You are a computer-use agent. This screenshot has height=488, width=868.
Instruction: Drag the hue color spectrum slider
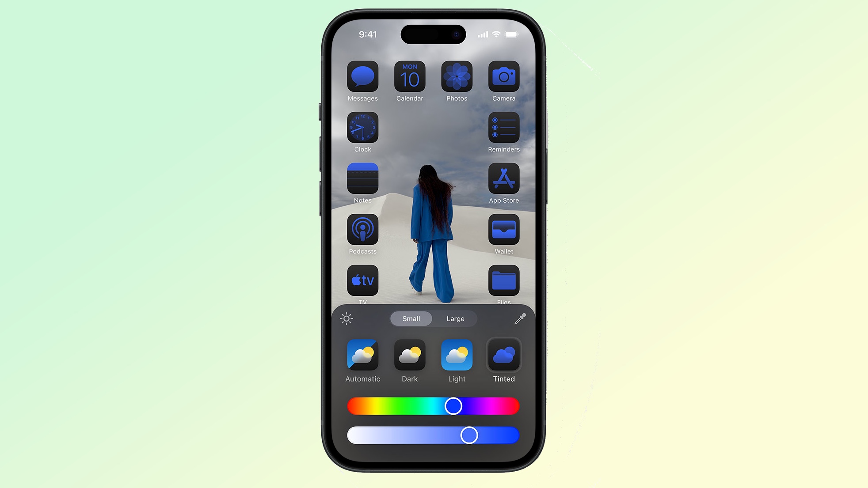453,406
